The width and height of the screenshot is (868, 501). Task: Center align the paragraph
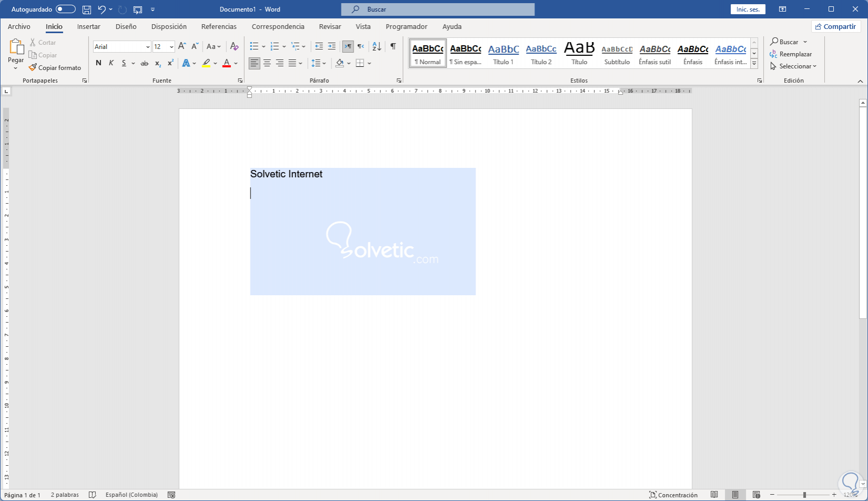[x=267, y=63]
